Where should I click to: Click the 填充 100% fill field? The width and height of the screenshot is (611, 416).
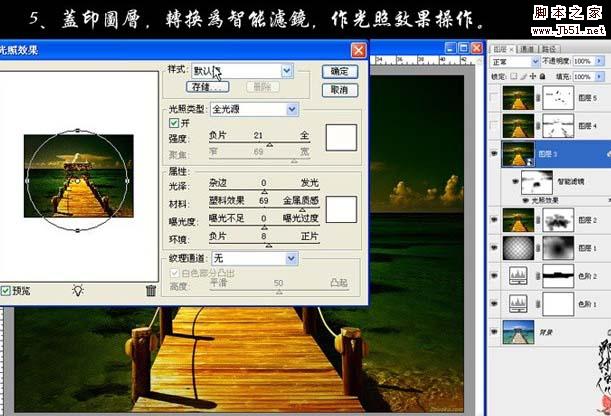pyautogui.click(x=583, y=76)
